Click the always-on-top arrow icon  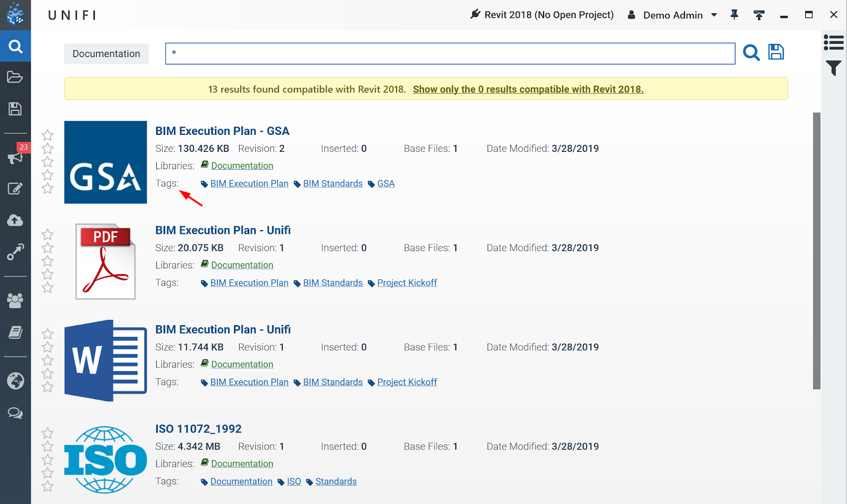click(x=759, y=15)
